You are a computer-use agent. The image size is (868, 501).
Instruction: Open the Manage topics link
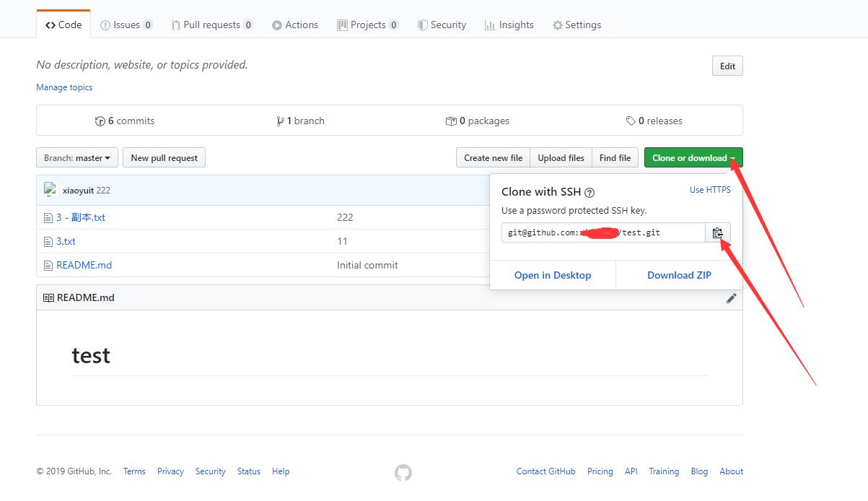pyautogui.click(x=64, y=87)
